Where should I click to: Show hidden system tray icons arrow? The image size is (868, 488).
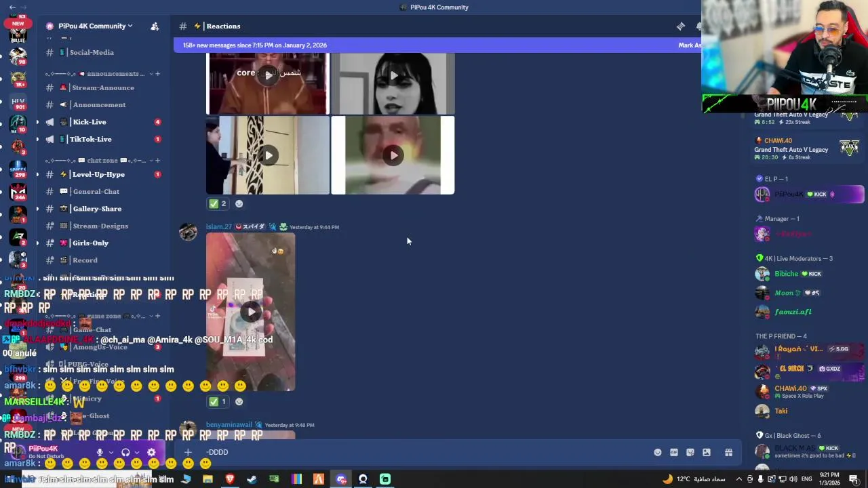[739, 479]
